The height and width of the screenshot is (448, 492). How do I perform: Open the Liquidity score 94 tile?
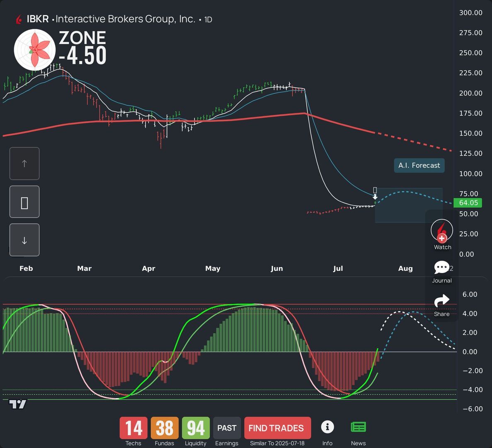coord(196,428)
